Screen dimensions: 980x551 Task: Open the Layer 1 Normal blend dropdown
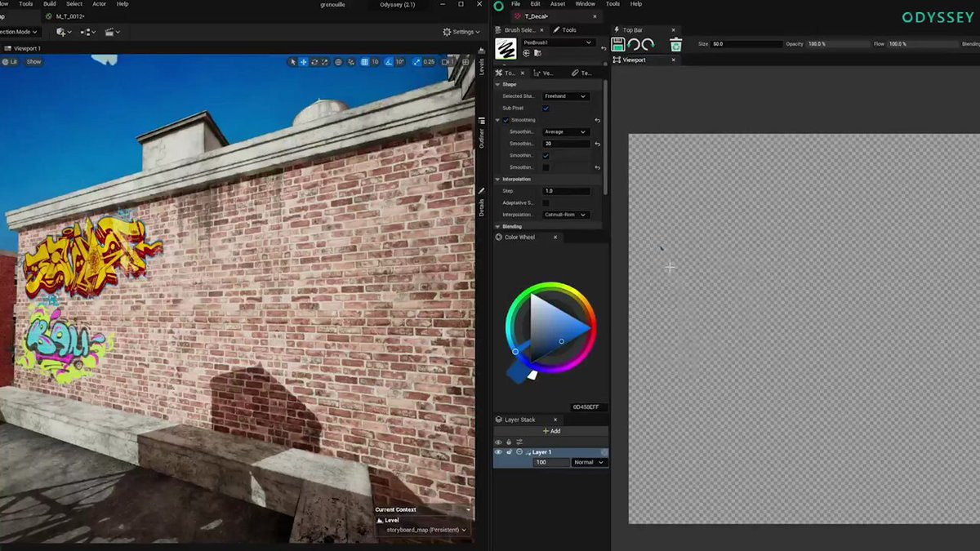click(589, 463)
